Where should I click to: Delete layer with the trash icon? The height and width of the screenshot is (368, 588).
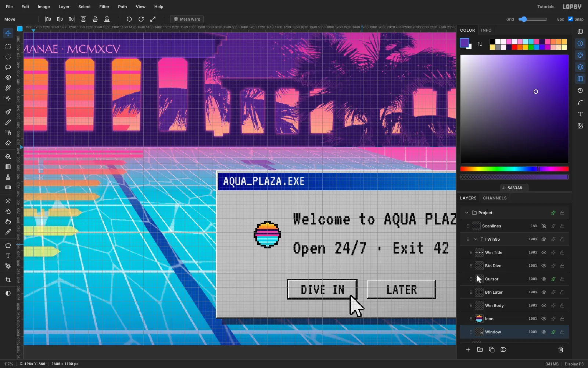(x=561, y=350)
